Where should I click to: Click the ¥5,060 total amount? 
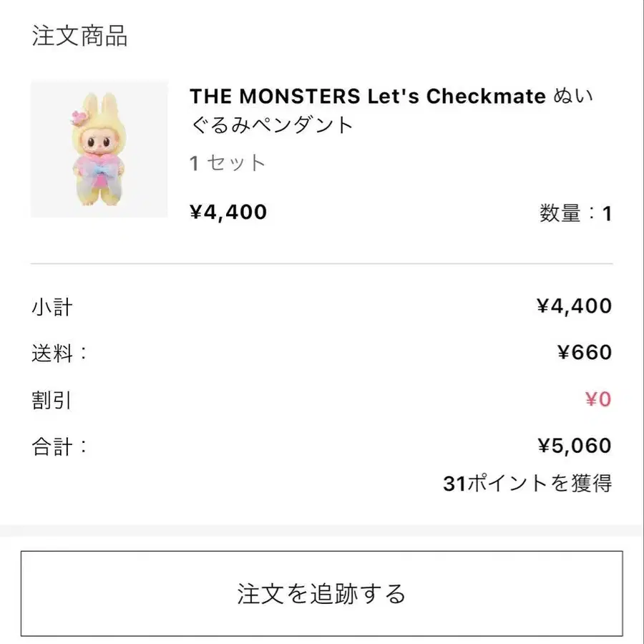[574, 446]
